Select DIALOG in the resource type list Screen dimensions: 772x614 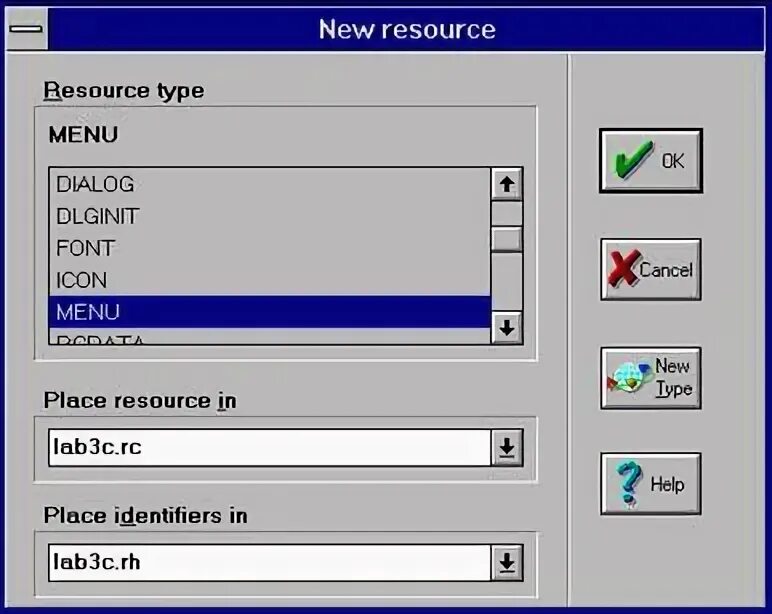(x=270, y=184)
